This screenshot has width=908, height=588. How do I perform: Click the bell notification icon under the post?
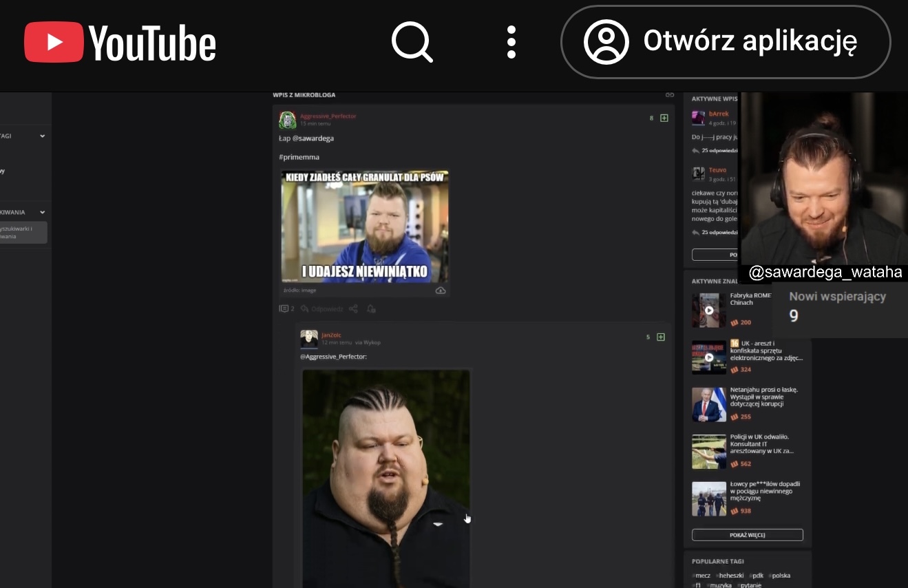click(371, 308)
